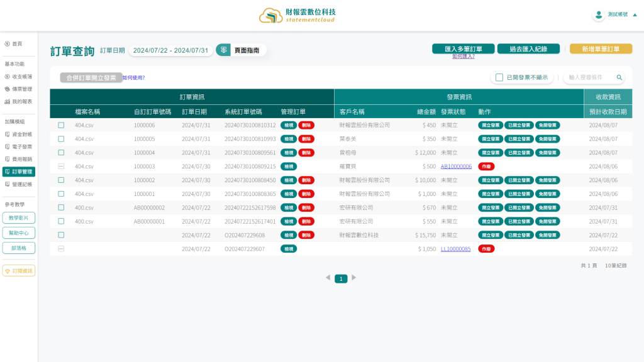The width and height of the screenshot is (644, 362).
Task: Go to previous page arrow in pagination
Action: coord(328,278)
